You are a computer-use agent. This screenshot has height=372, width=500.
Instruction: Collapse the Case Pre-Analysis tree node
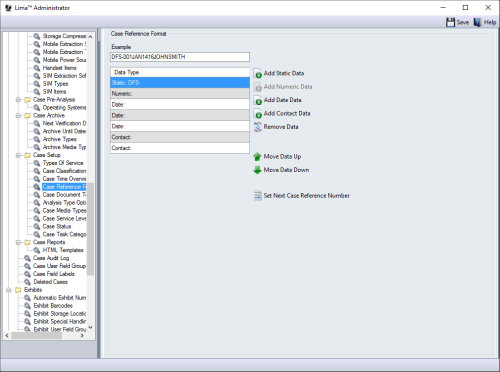pos(18,100)
